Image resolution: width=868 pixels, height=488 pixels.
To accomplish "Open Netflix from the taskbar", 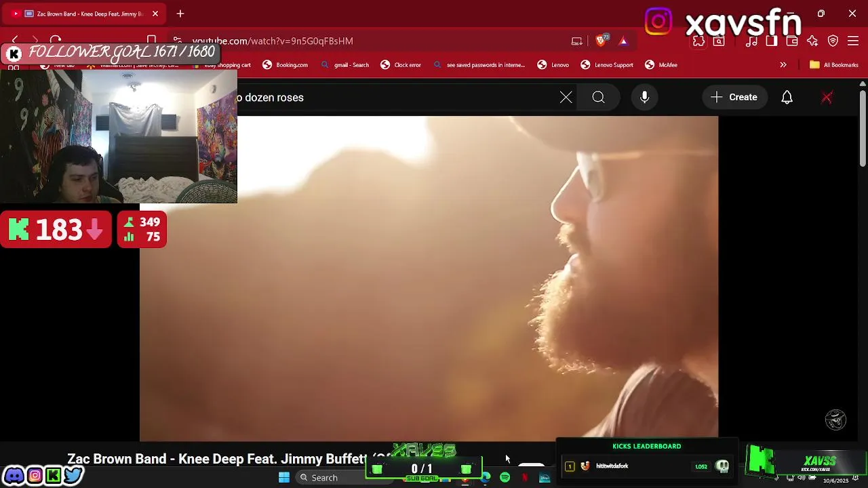I will click(x=525, y=478).
